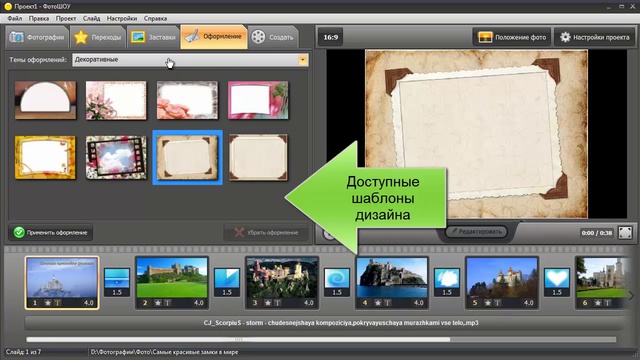The image size is (640, 360).
Task: Switch to the Переходы tab
Action: point(98,37)
